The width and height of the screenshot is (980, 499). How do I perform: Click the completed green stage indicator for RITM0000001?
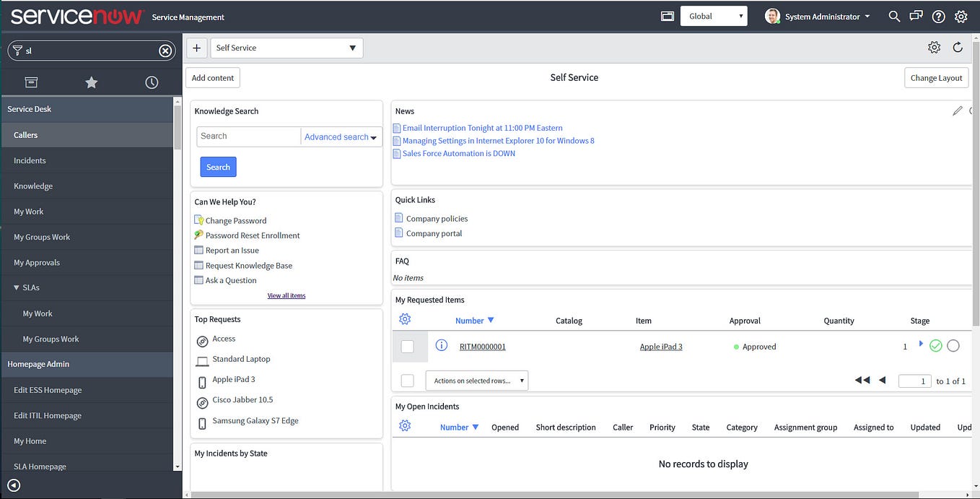[936, 345]
